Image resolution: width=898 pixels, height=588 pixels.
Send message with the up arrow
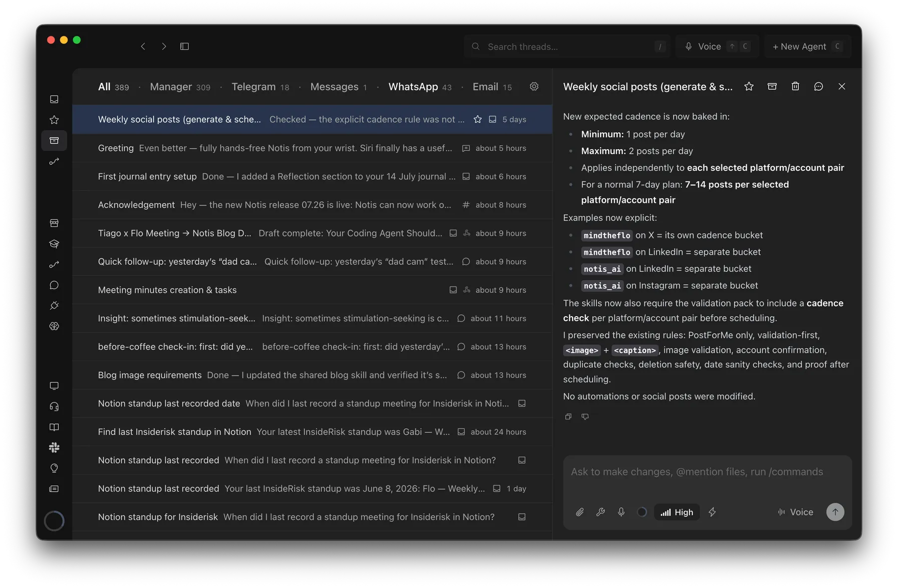pos(835,512)
